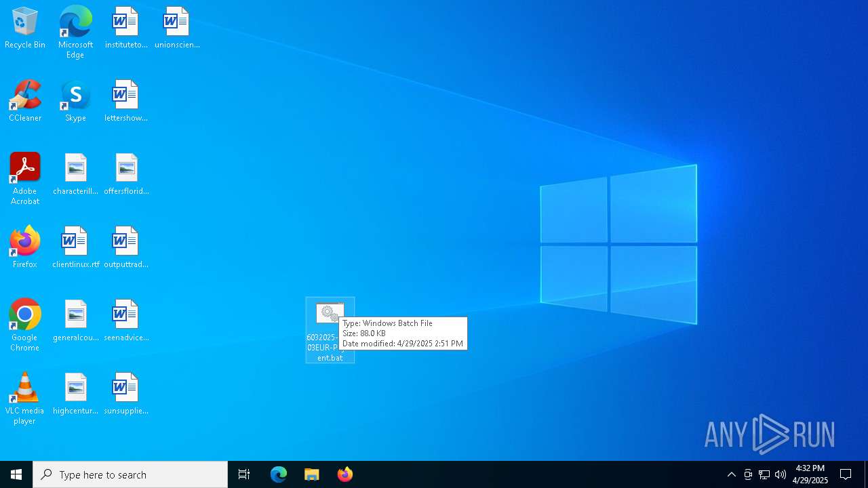Select the highcentur... image file
Image resolution: width=868 pixels, height=488 pixels.
click(x=75, y=394)
